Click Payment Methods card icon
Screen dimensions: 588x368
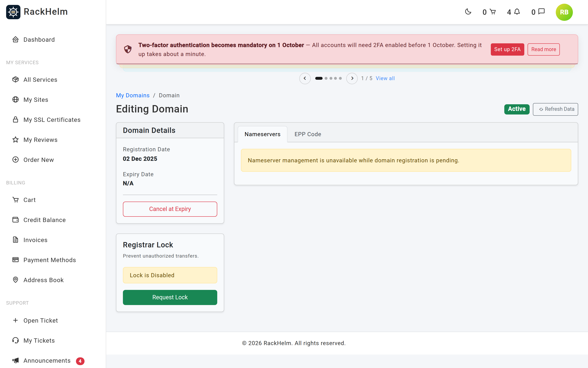point(16,260)
